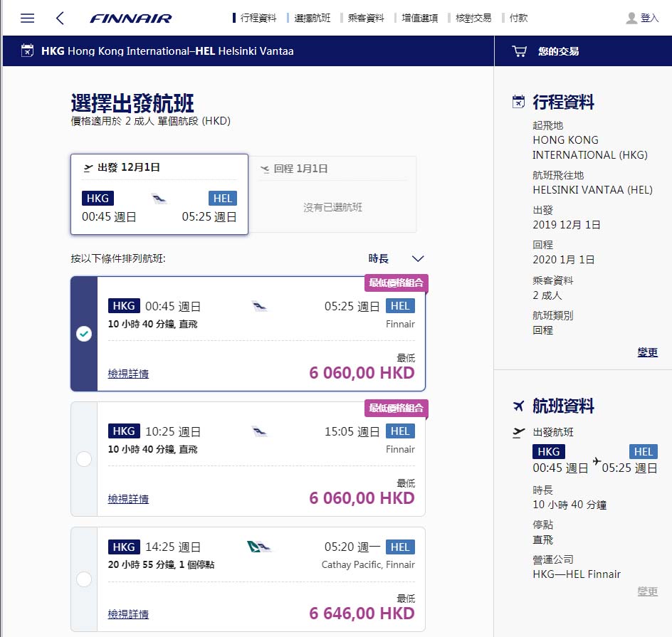
Task: Open 檢視詳情 for the 10:25 flight
Action: click(x=128, y=499)
